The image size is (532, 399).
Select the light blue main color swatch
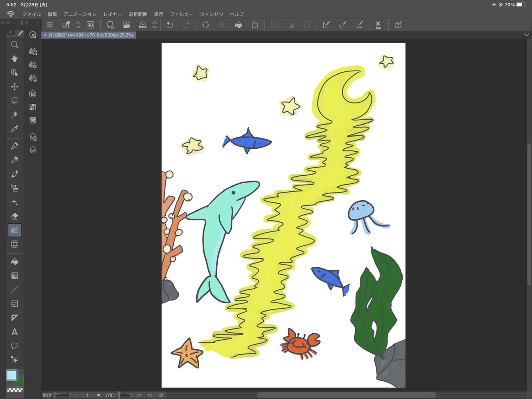[x=12, y=375]
